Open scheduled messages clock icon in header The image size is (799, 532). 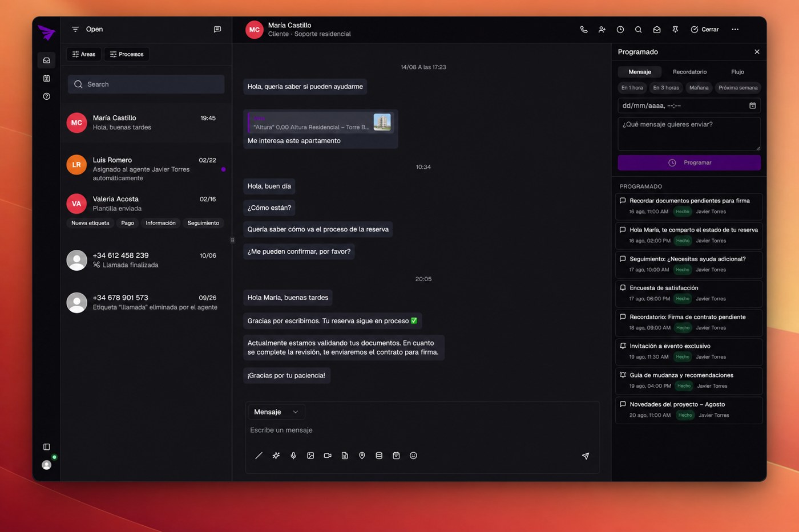point(620,30)
